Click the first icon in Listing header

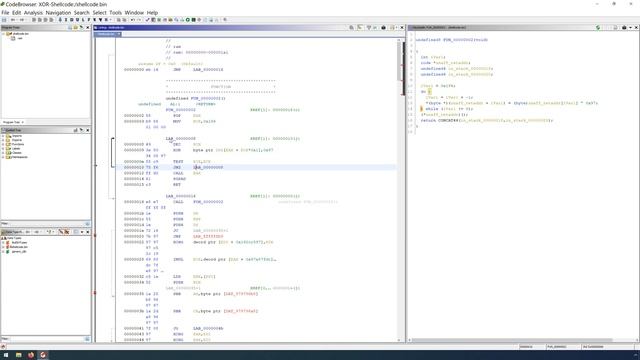click(x=351, y=27)
